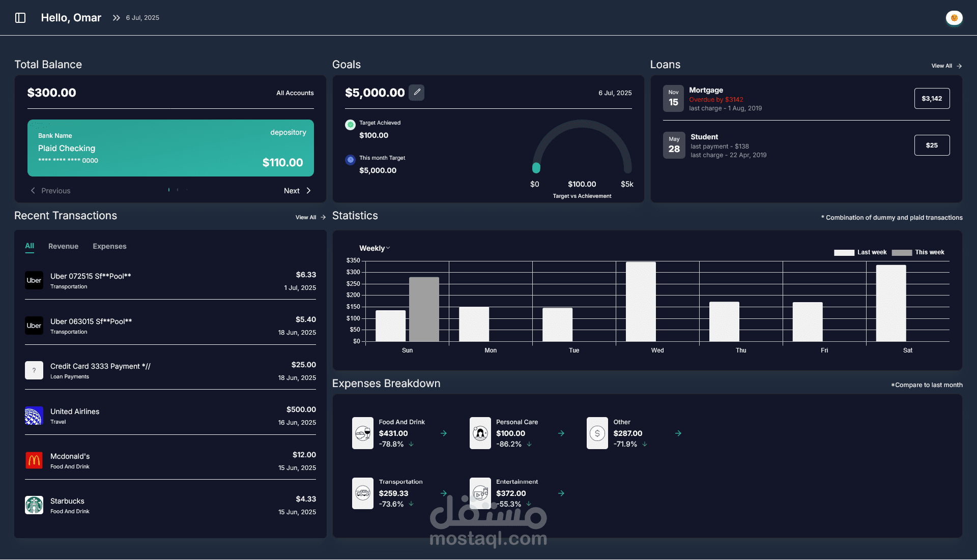
Task: Toggle the sidebar panel icon
Action: tap(20, 18)
